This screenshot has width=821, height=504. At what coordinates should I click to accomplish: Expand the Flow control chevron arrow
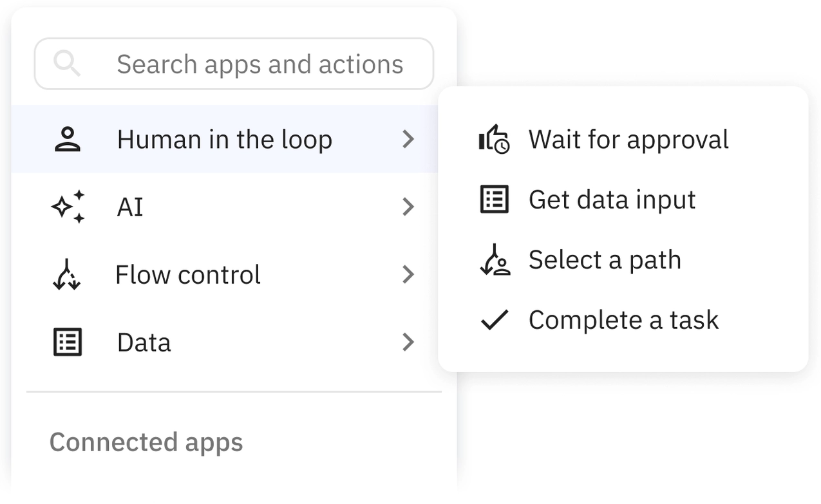[408, 275]
